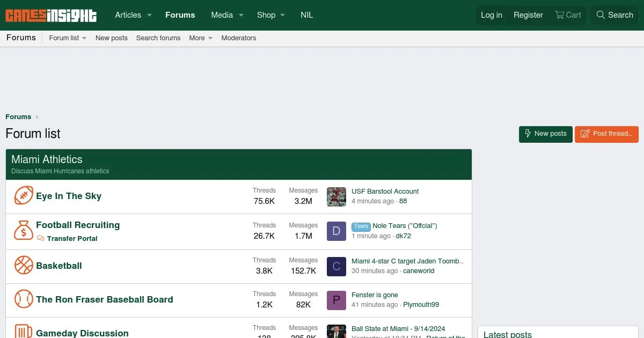Click the Tears thread prefix tag
Viewport: 644px width, 338px height.
pos(361,226)
